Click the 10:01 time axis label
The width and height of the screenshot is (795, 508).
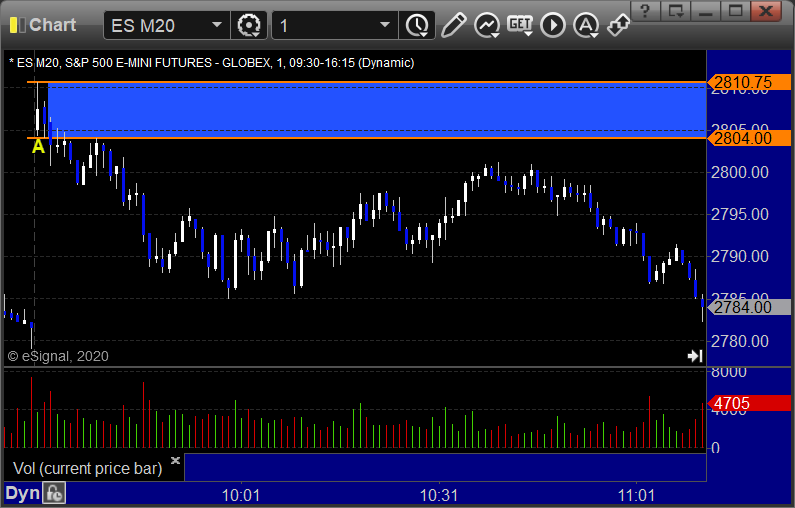(241, 495)
